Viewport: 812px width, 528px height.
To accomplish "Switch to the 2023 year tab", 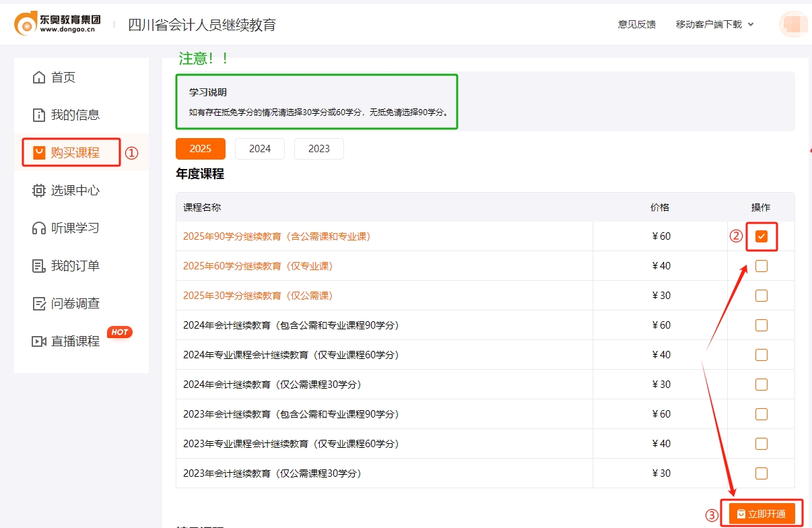I will click(x=318, y=148).
